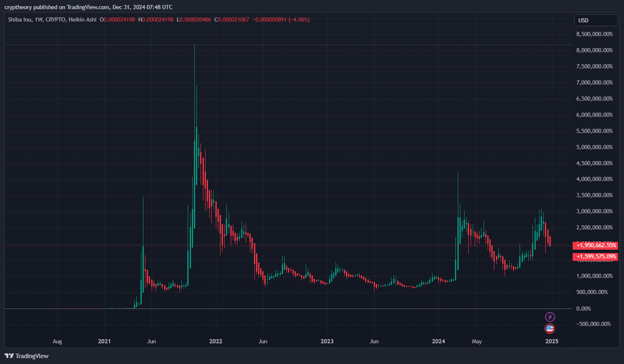Click the 2025 time axis label
624x364 pixels.
tap(552, 341)
